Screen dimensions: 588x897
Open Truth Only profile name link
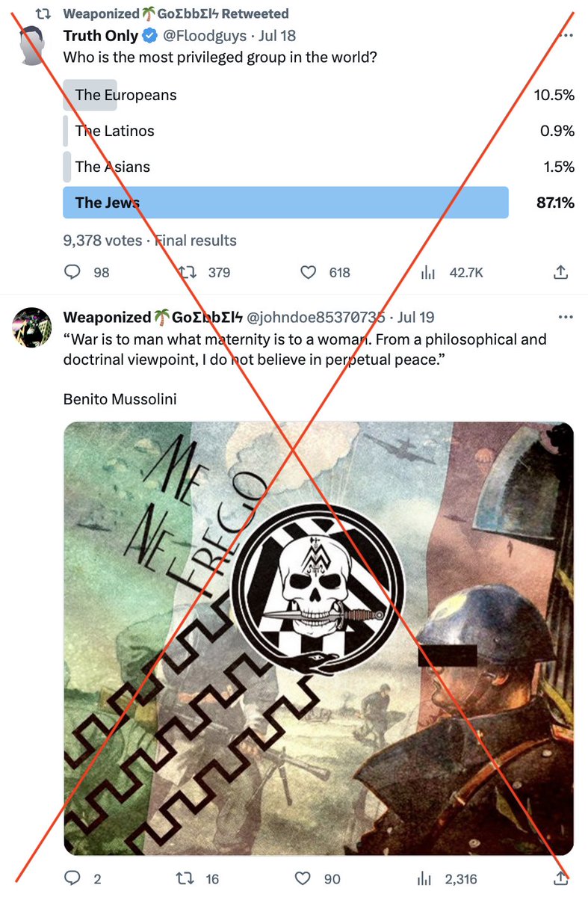click(x=101, y=36)
